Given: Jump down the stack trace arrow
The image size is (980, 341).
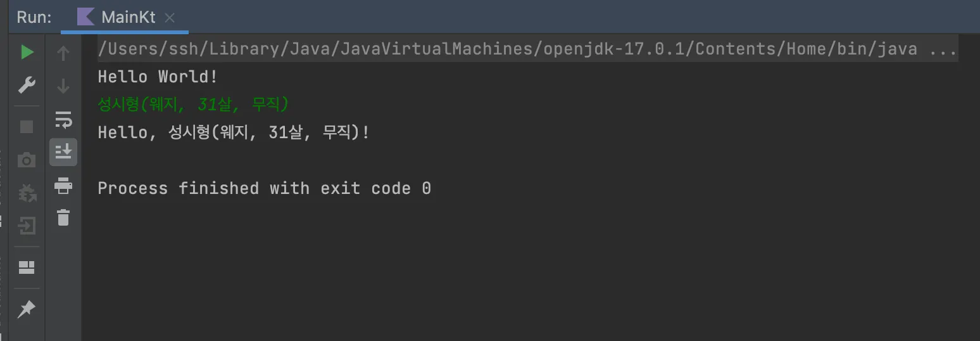Looking at the screenshot, I should [63, 86].
